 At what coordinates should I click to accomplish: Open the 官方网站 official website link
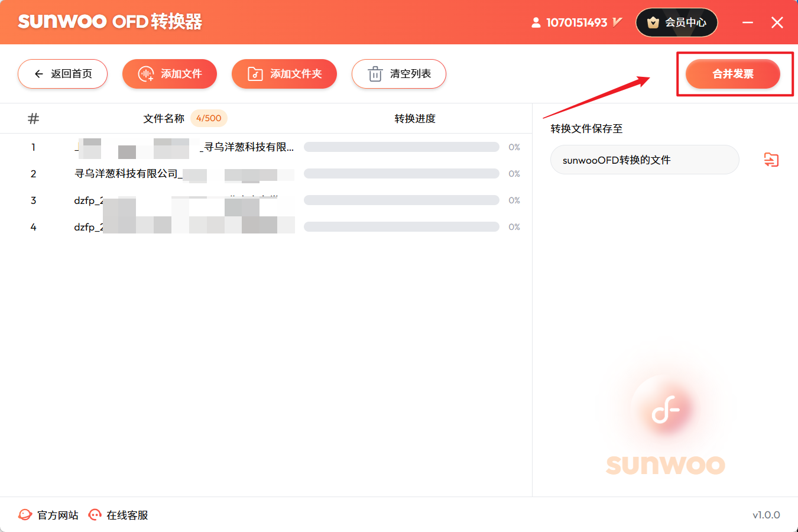pyautogui.click(x=48, y=515)
